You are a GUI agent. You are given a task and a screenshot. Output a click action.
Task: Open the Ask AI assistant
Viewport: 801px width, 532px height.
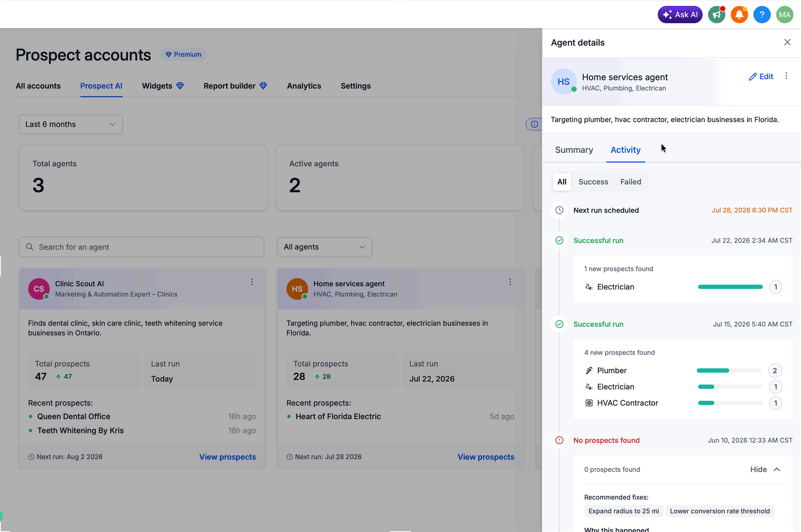coord(679,15)
